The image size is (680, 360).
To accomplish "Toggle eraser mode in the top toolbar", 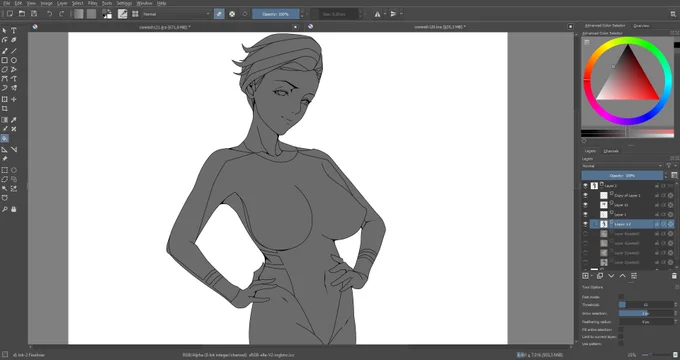I will [219, 14].
